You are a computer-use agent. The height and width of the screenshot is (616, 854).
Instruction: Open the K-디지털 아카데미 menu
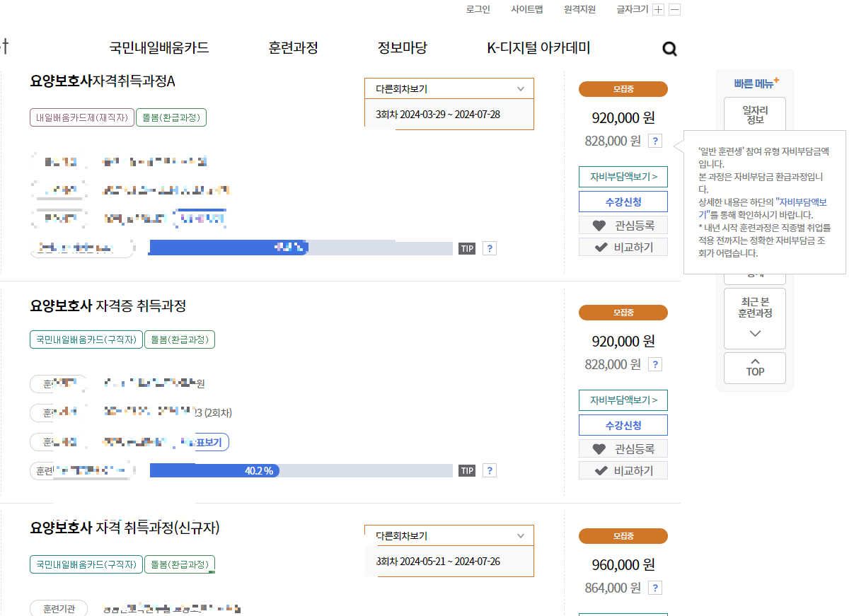pyautogui.click(x=539, y=48)
